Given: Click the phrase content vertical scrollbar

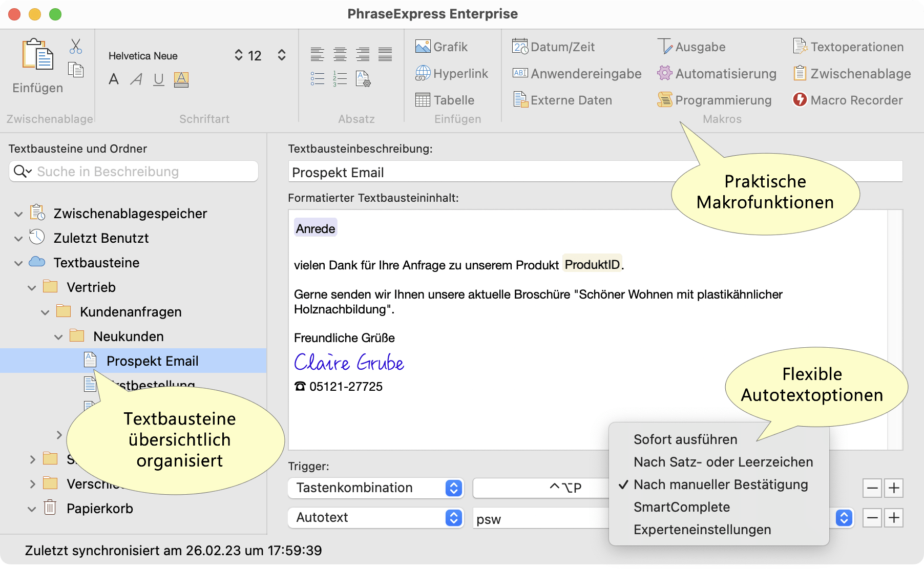Looking at the screenshot, I should point(895,329).
